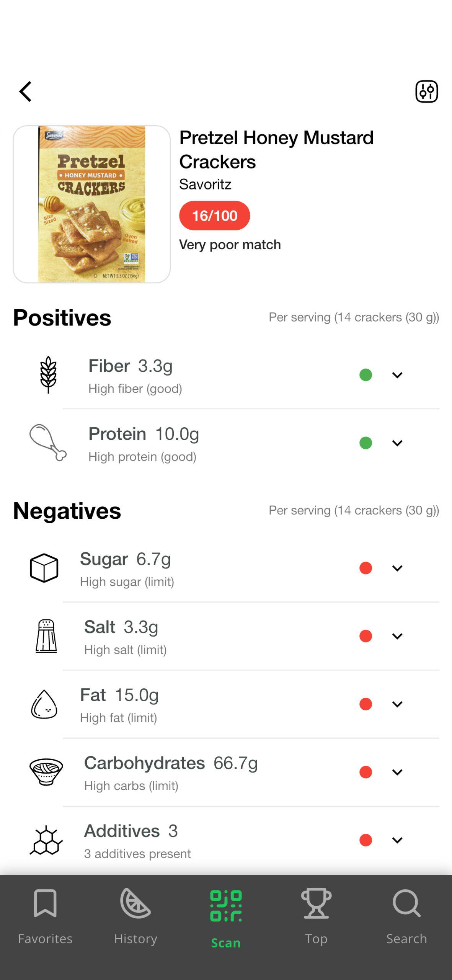Tap the Additives molecule icon

coord(46,840)
